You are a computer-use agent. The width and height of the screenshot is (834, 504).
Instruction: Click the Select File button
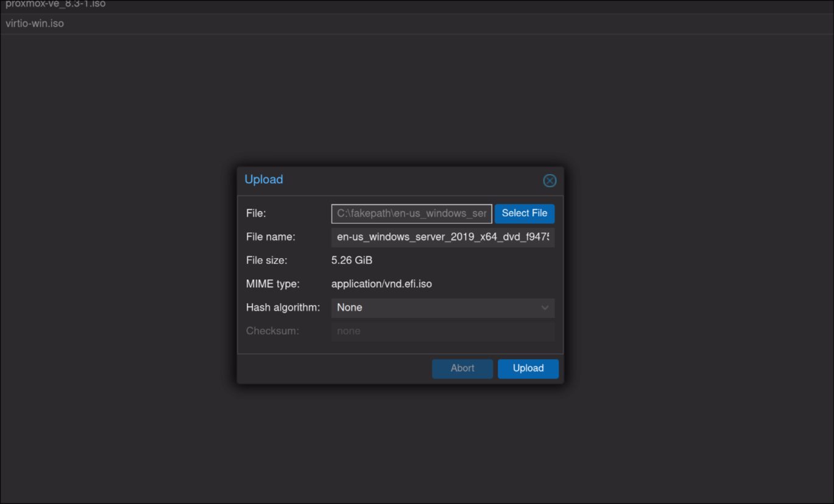524,214
